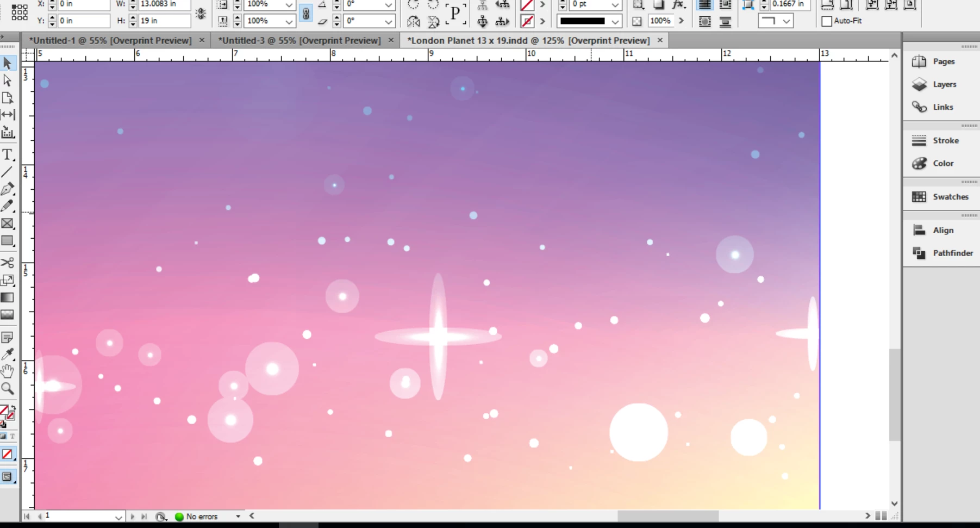Image resolution: width=980 pixels, height=528 pixels.
Task: Open Scale X Percentage dropdown
Action: (289, 5)
